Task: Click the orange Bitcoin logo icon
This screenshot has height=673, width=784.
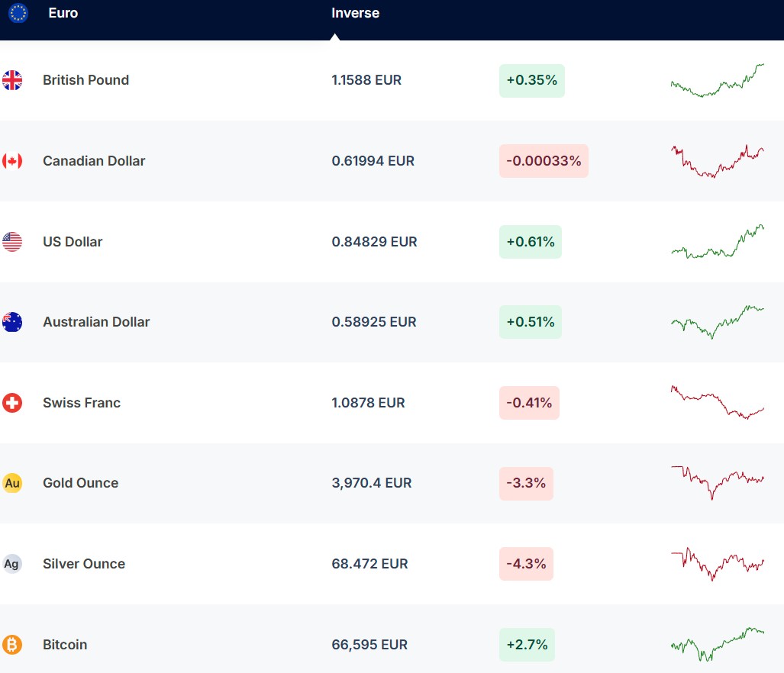Action: pos(12,645)
